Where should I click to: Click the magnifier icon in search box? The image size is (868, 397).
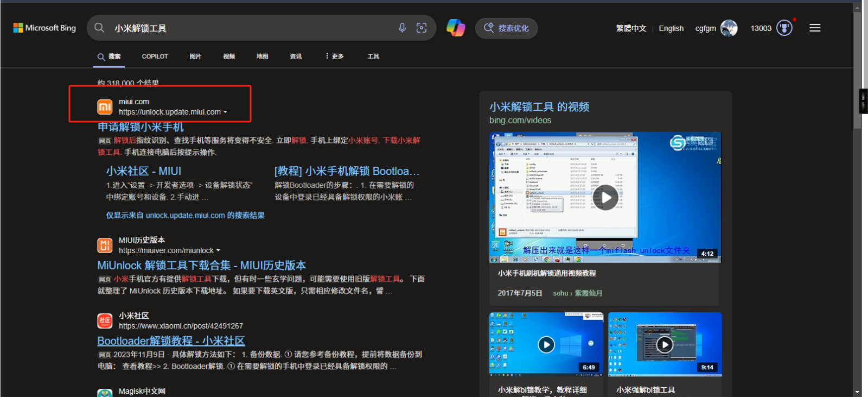(x=99, y=28)
